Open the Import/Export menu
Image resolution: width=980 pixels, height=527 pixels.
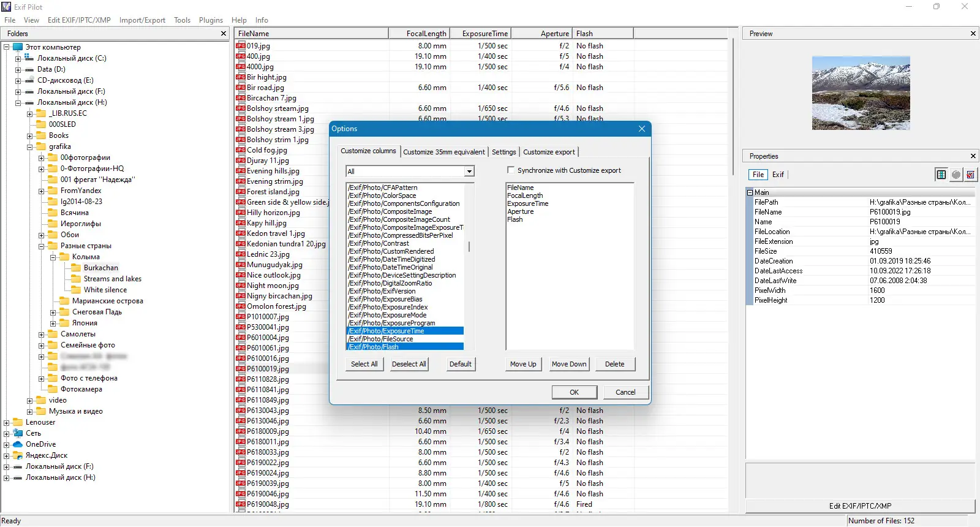click(x=142, y=20)
